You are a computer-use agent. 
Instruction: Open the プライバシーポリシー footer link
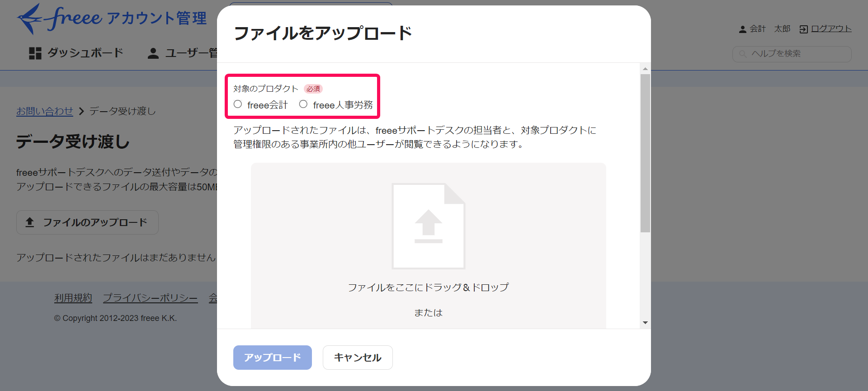pyautogui.click(x=150, y=298)
